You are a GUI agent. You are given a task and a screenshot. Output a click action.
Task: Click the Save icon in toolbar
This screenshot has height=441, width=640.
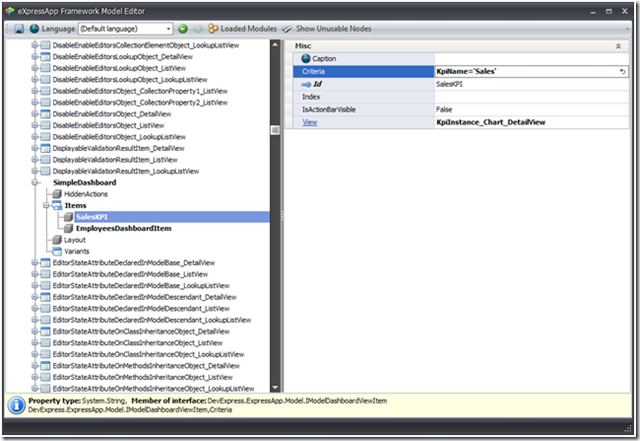(x=19, y=29)
